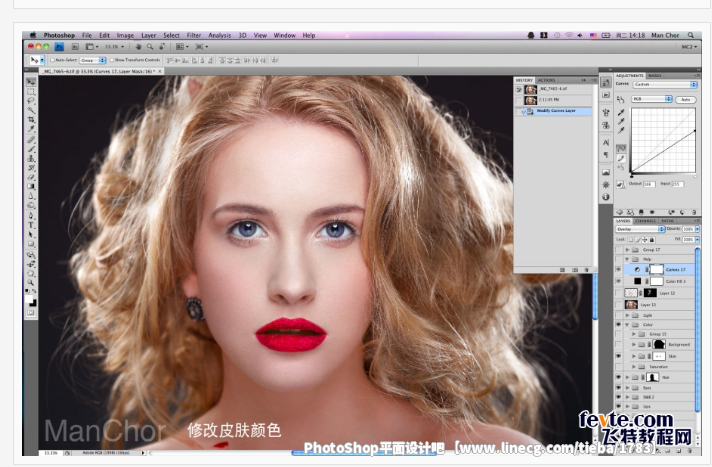
Task: Switch to the Channels tab
Action: 645,221
